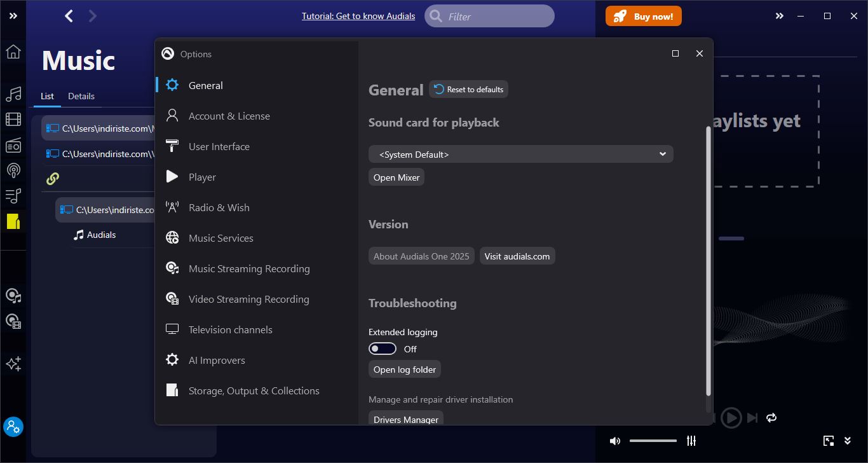Click Reset to defaults button
Screen dimensions: 868x463
tap(469, 89)
